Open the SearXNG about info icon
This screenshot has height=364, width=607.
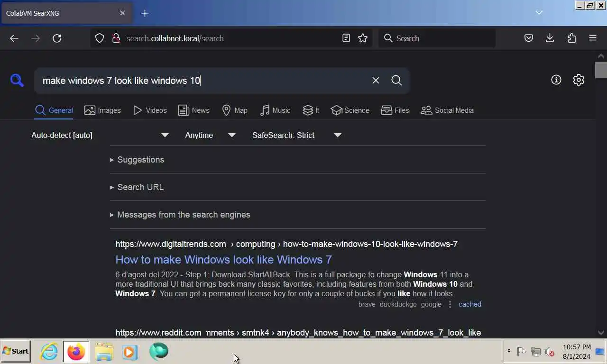556,80
